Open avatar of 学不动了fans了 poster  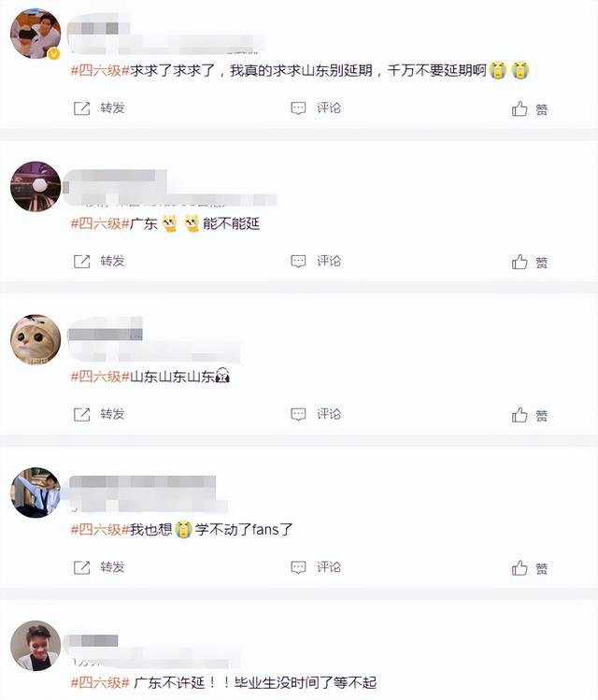36,493
